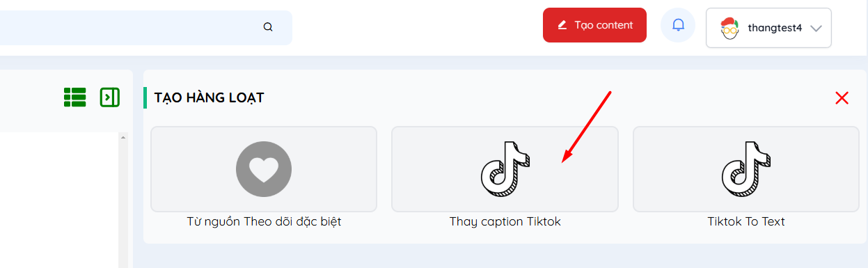
Task: Click the search magnifier icon
Action: tap(268, 27)
